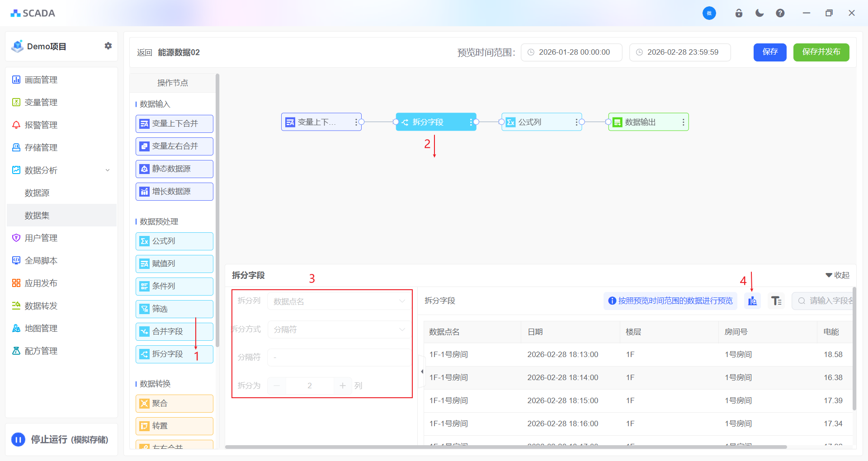
Task: Stop running with the pause button
Action: coord(18,439)
